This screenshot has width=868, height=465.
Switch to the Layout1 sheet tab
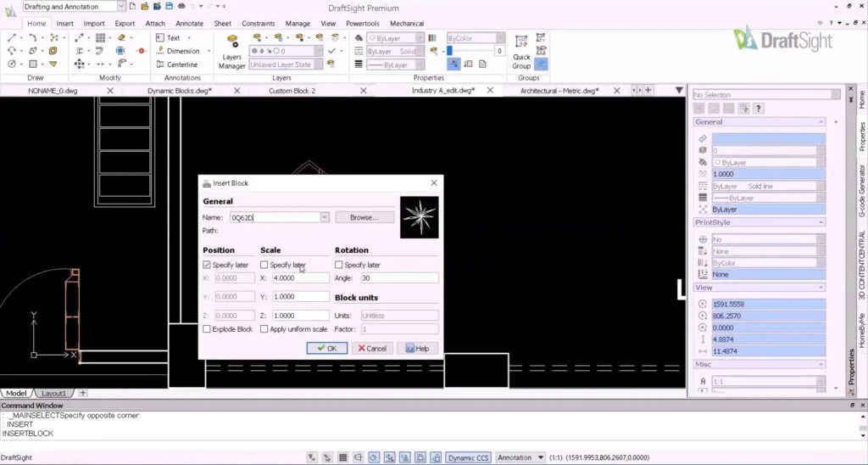(x=53, y=394)
